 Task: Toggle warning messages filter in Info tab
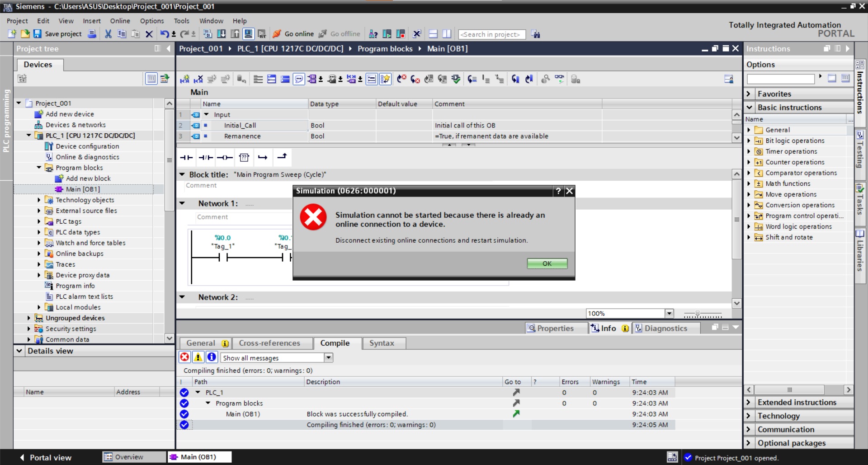pyautogui.click(x=198, y=357)
